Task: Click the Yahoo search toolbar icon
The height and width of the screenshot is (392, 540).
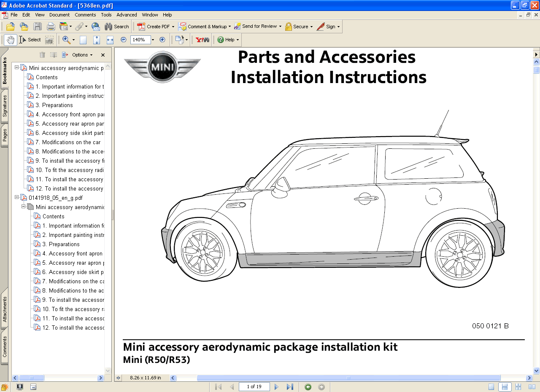Action: point(202,40)
